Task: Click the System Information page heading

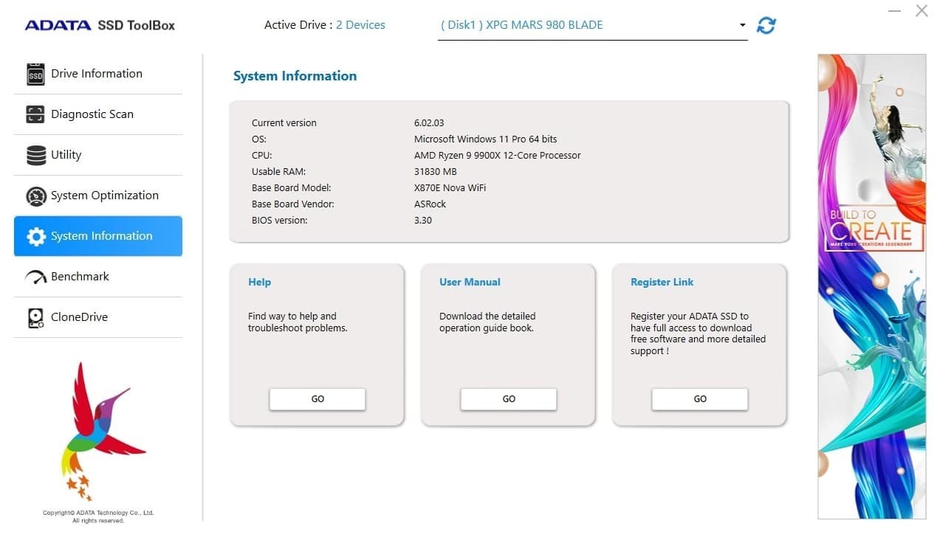Action: (295, 76)
